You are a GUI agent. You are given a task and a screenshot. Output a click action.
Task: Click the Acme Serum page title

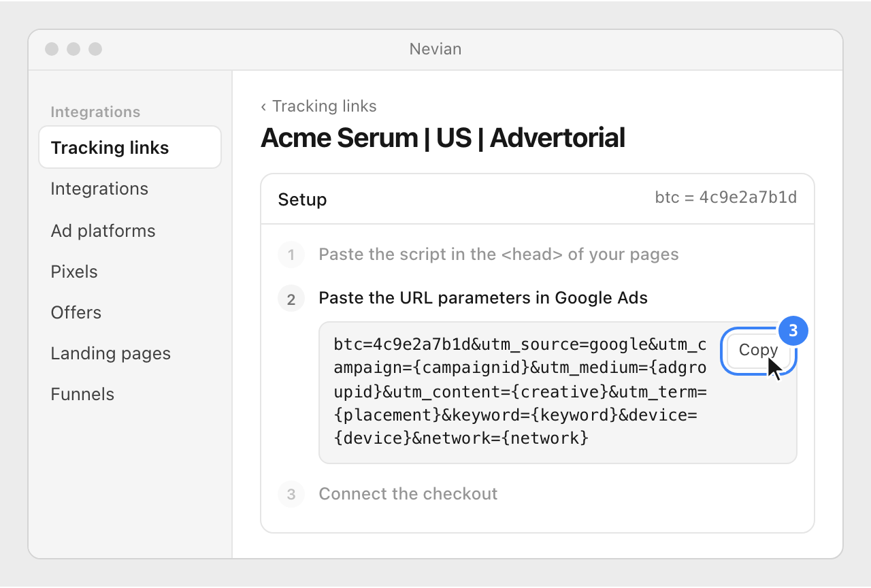pos(443,138)
